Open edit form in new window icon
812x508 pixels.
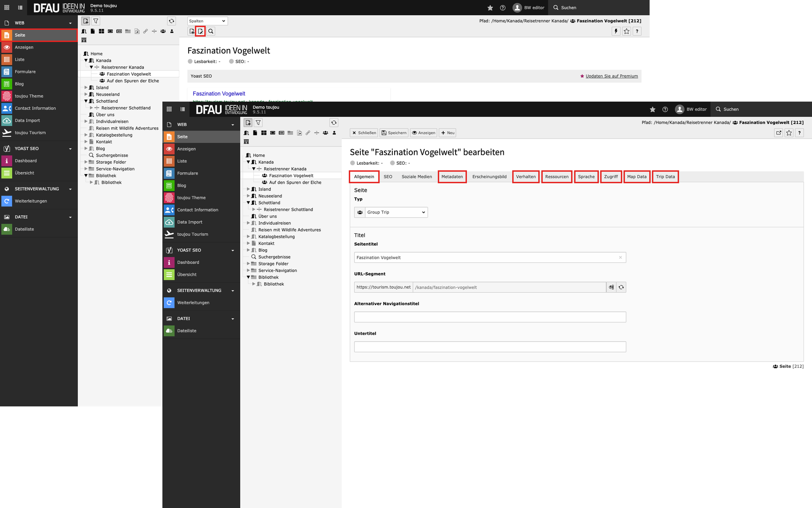(779, 133)
